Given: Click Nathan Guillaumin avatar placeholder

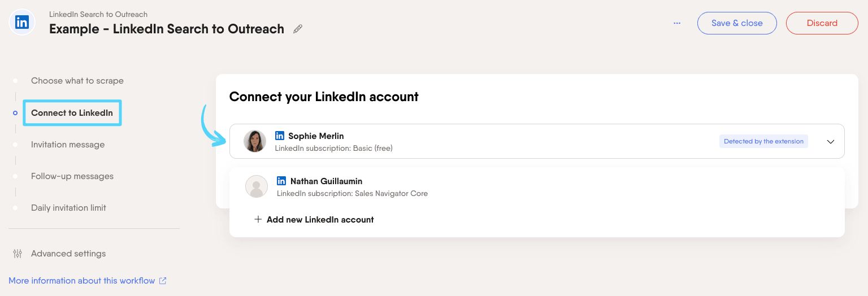Looking at the screenshot, I should [257, 186].
